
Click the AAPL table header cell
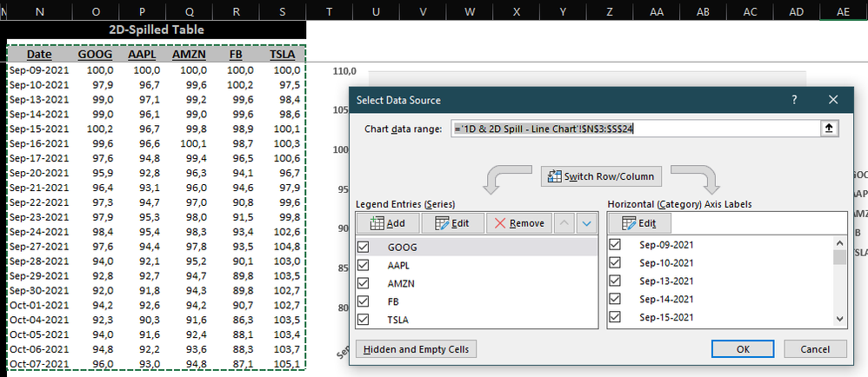click(143, 54)
